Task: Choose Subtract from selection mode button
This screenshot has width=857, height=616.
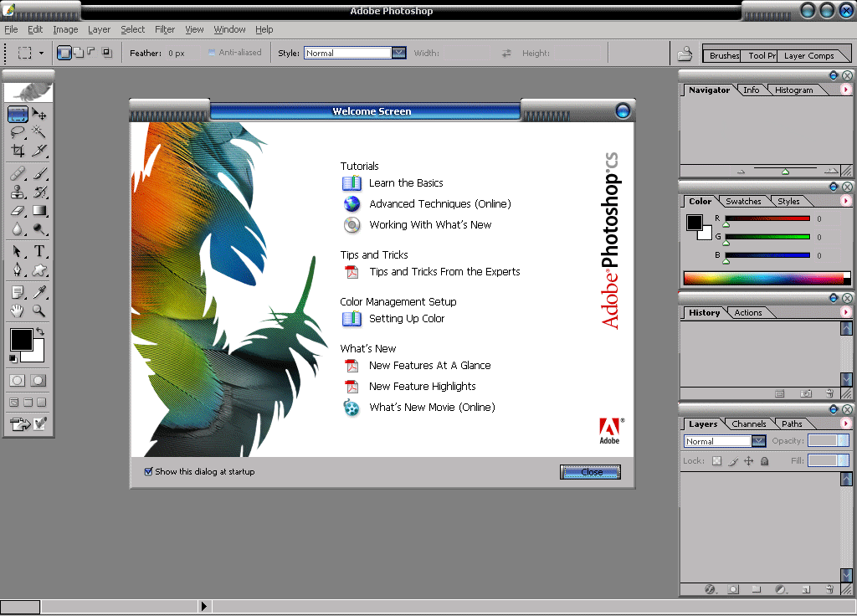Action: 91,53
